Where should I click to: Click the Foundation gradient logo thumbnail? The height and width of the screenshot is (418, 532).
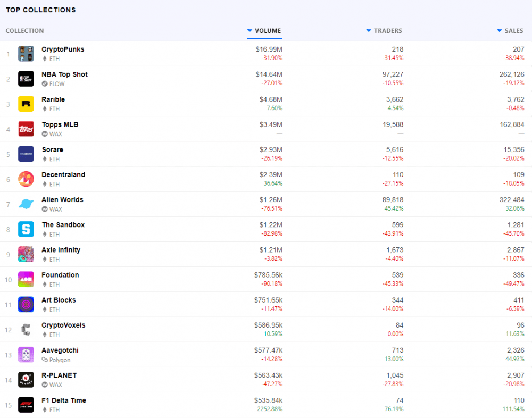[26, 280]
